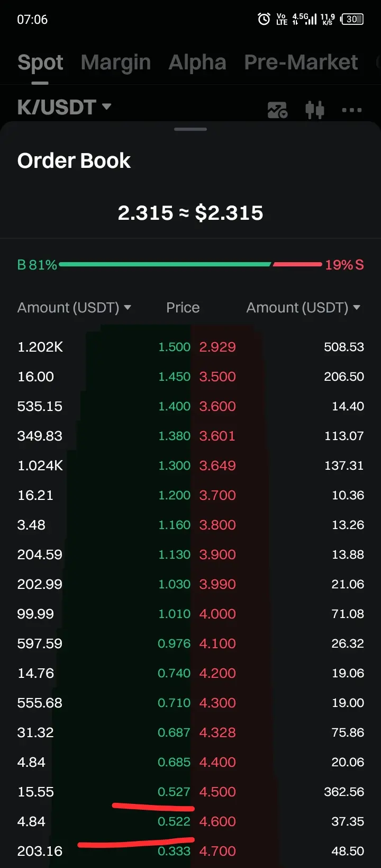Select ask price 4.000
Screen dimensions: 381x868
pos(217,614)
